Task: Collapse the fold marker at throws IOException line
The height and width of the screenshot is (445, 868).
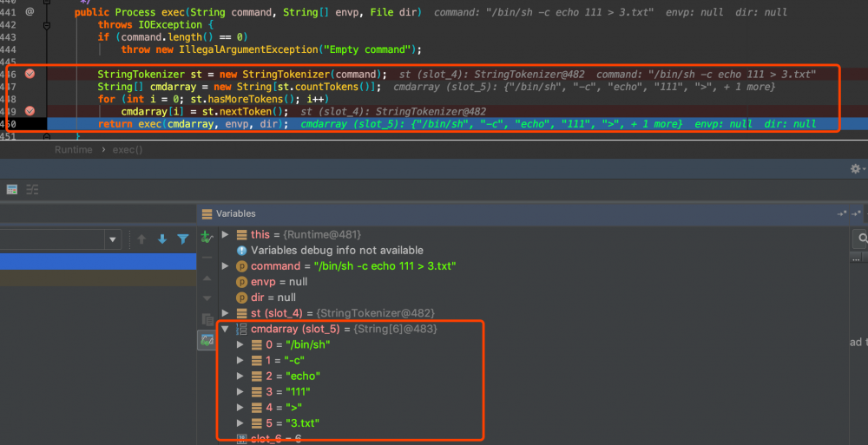Action: (x=47, y=25)
